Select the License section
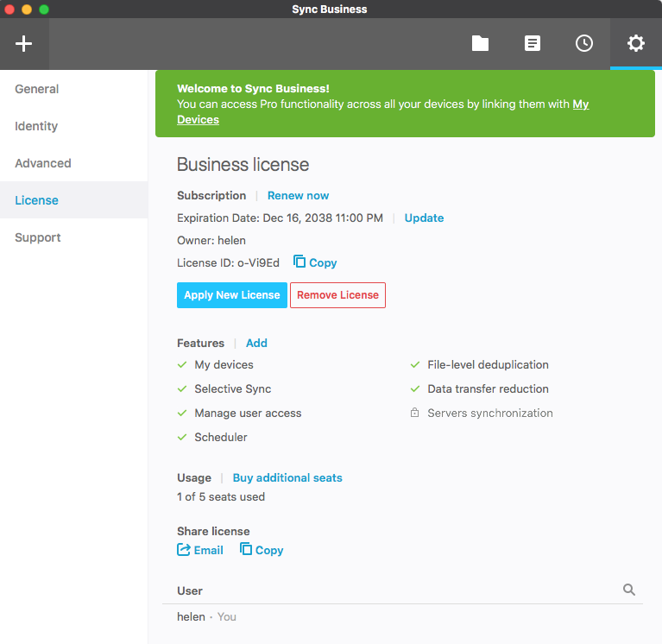Image resolution: width=662 pixels, height=644 pixels. tap(74, 200)
